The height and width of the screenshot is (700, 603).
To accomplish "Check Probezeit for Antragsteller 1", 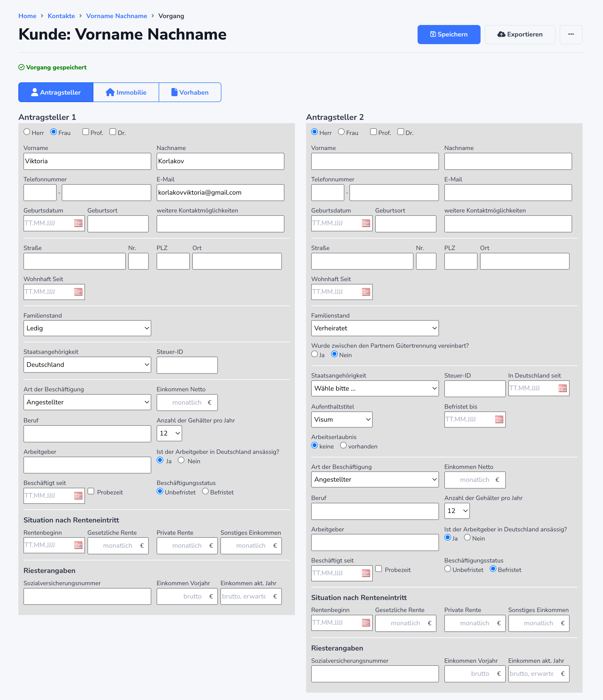I will pyautogui.click(x=91, y=491).
